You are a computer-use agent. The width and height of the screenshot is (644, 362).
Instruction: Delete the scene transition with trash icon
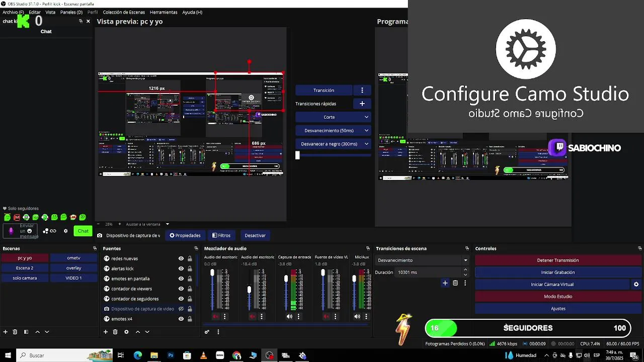click(455, 283)
